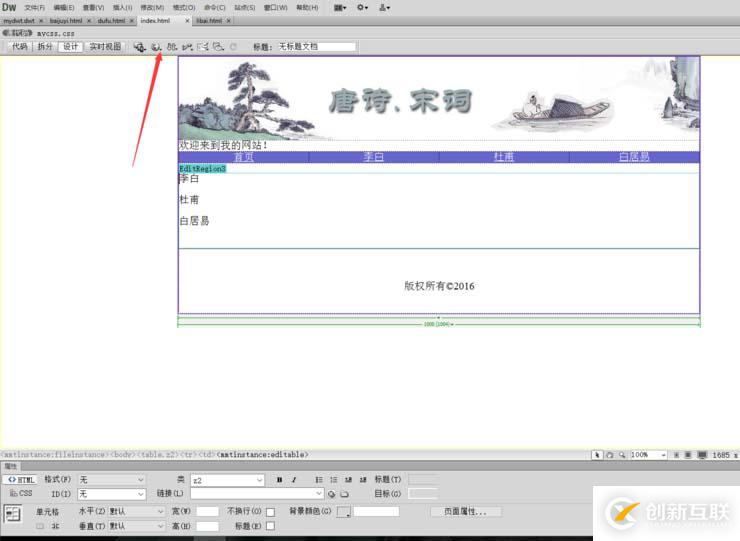Image resolution: width=740 pixels, height=541 pixels.
Task: Click the 白居易 link in navigation bar
Action: click(634, 157)
